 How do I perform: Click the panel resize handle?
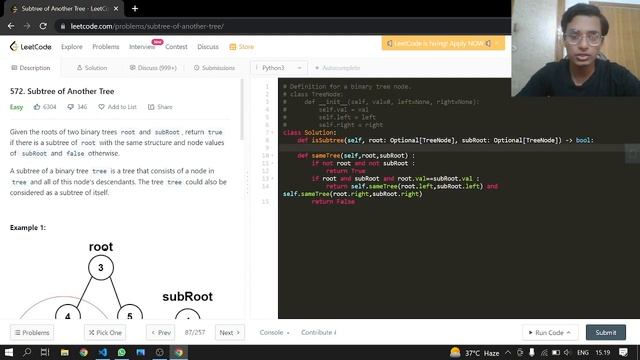pos(247,183)
